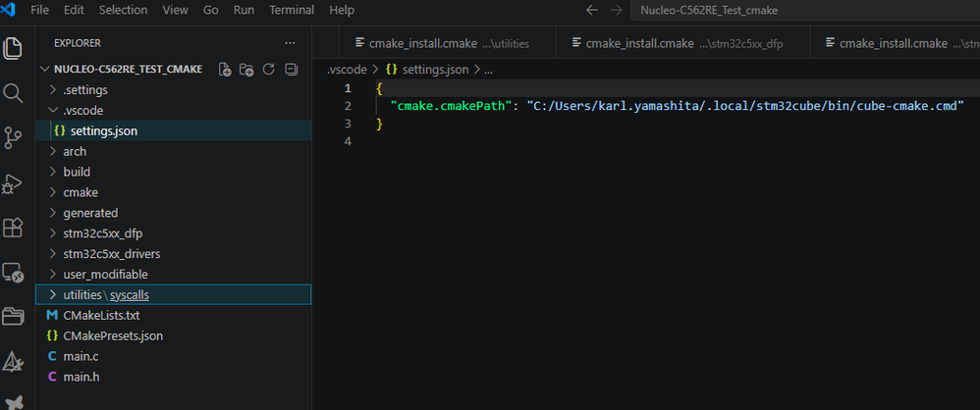Expand the utilities\syscalls folder
This screenshot has height=410, width=980.
pos(174,294)
